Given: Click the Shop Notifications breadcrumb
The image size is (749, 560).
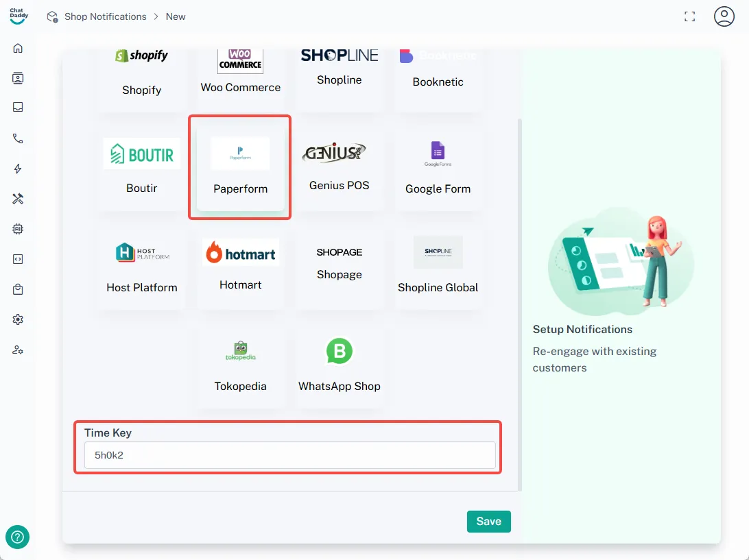Looking at the screenshot, I should 105,16.
